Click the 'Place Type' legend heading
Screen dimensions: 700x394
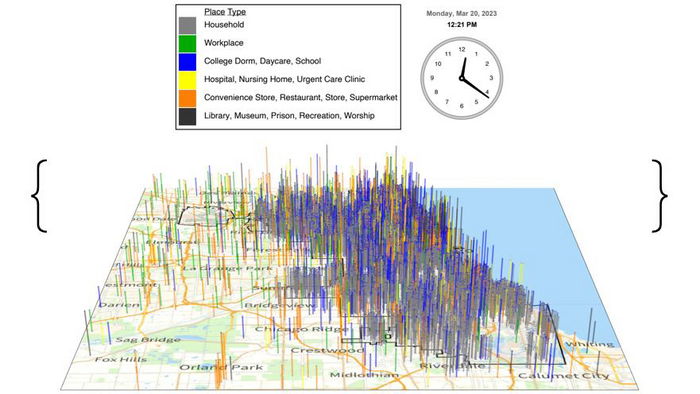tap(225, 12)
